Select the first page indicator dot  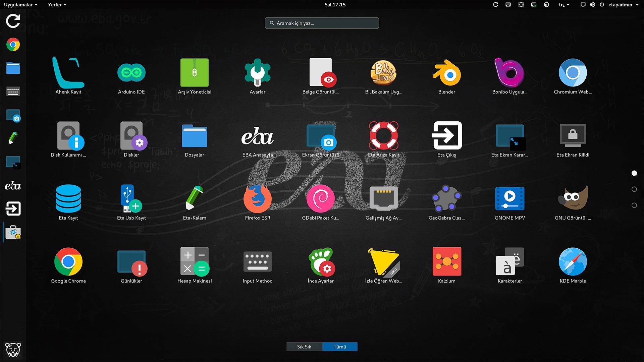[634, 173]
